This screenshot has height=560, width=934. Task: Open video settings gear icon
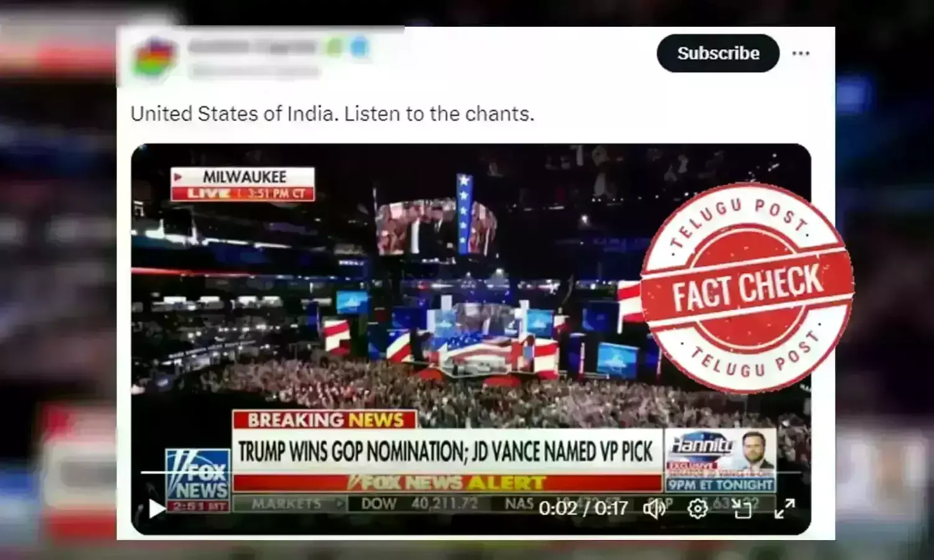click(697, 509)
